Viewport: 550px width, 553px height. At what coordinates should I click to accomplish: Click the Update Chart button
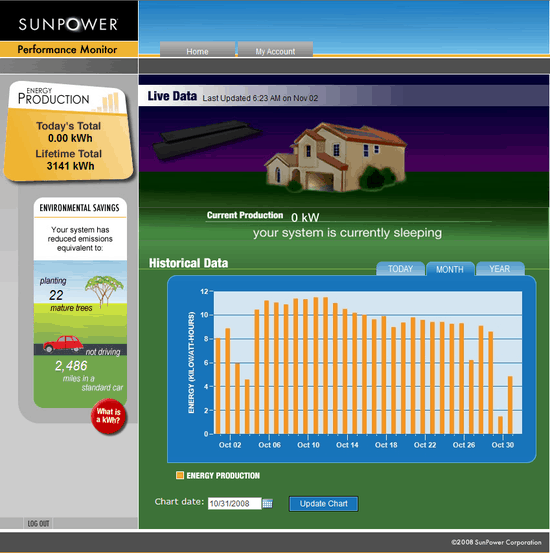(x=324, y=503)
